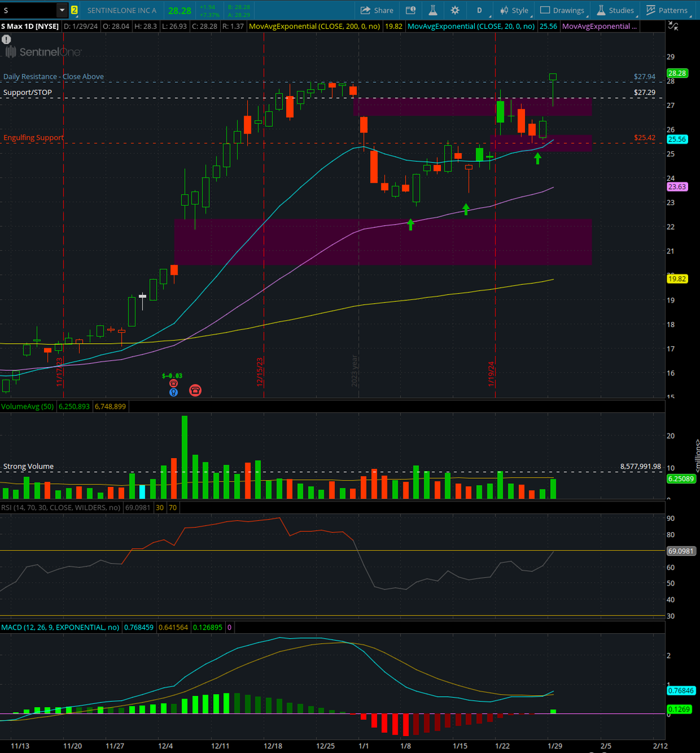Open the Drawings menu
Screen dimensions: 700x753
pos(562,10)
